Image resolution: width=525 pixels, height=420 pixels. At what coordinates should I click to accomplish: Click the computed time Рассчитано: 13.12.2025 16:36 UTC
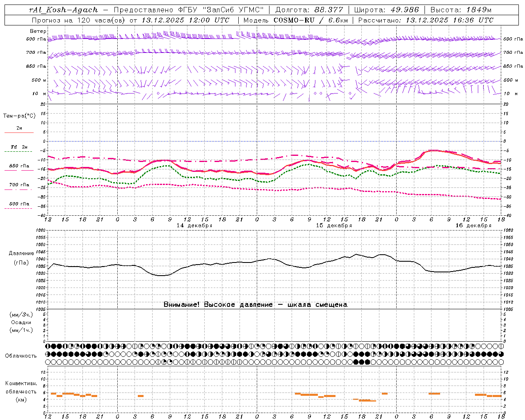click(x=426, y=20)
